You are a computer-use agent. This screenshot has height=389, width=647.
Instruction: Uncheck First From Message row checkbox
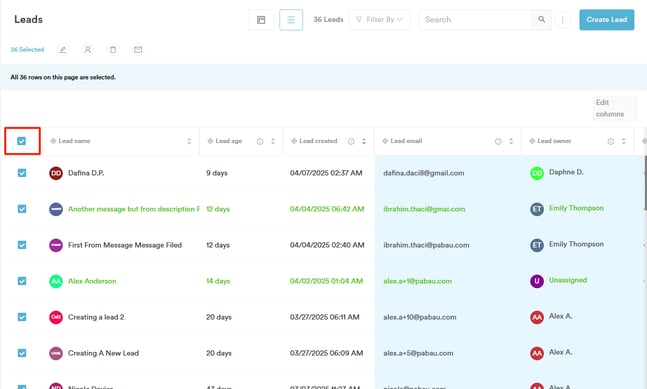click(22, 245)
